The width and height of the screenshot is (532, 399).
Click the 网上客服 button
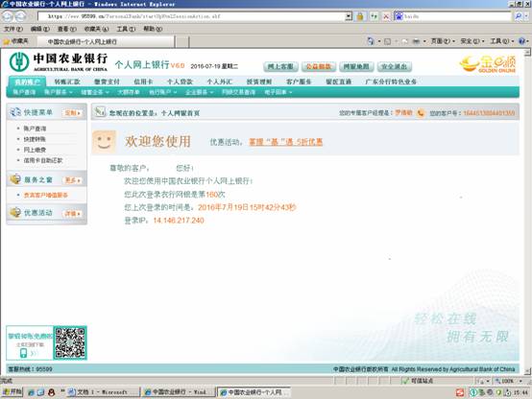(x=280, y=66)
